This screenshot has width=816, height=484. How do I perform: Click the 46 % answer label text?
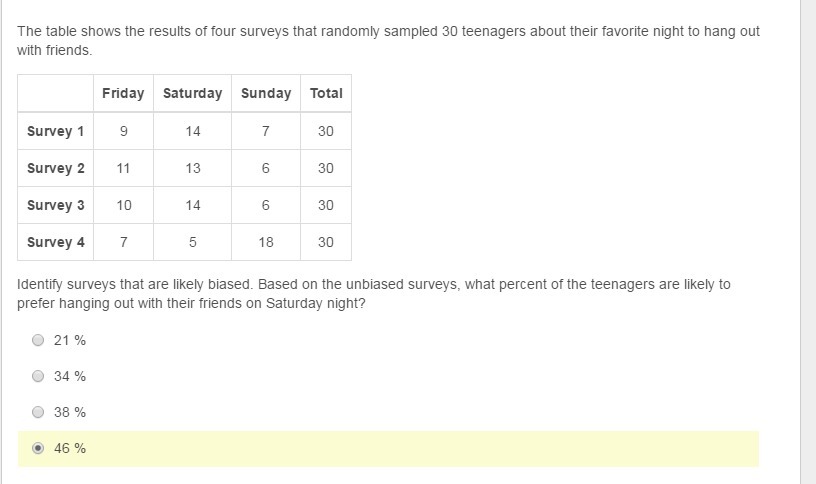(70, 448)
